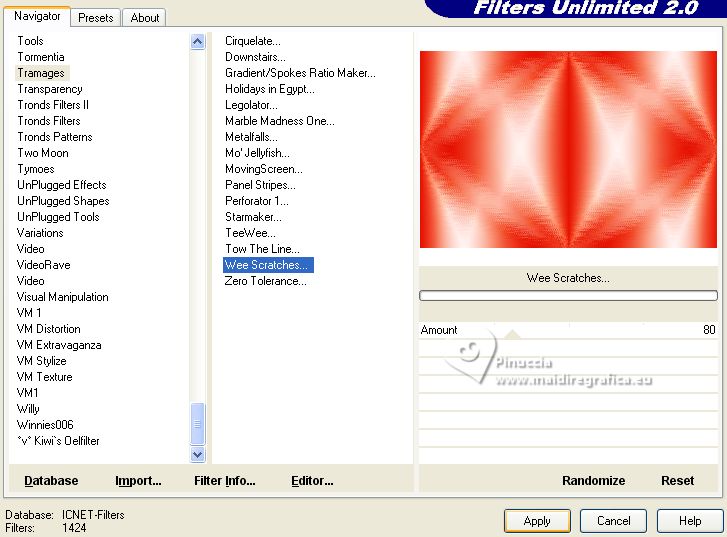Choose the Wee Scratches... filter

point(268,265)
